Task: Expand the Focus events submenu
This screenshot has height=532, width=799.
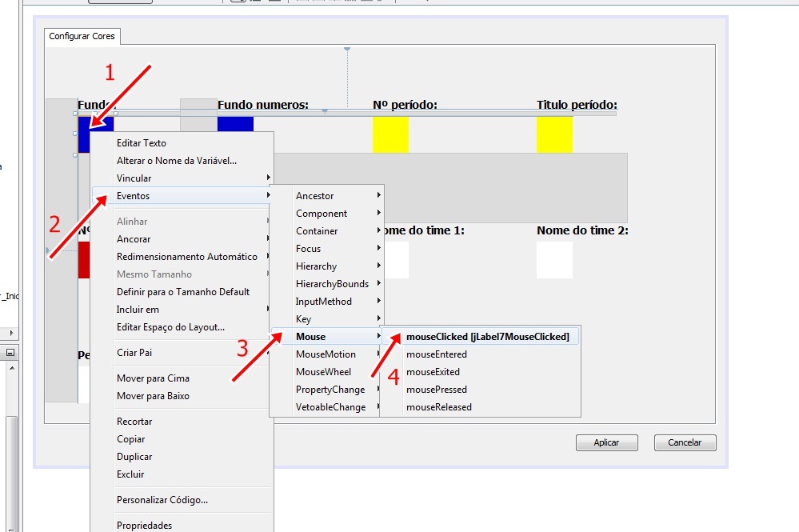Action: [x=326, y=249]
